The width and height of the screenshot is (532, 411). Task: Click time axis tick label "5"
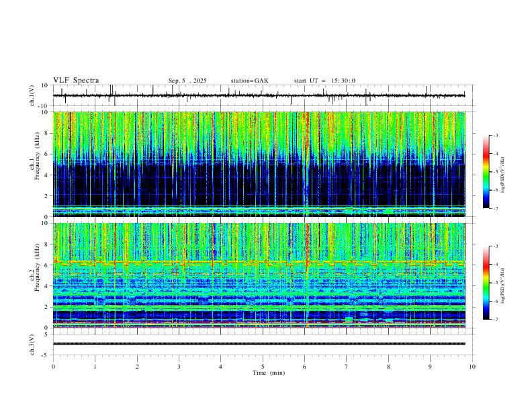point(263,367)
